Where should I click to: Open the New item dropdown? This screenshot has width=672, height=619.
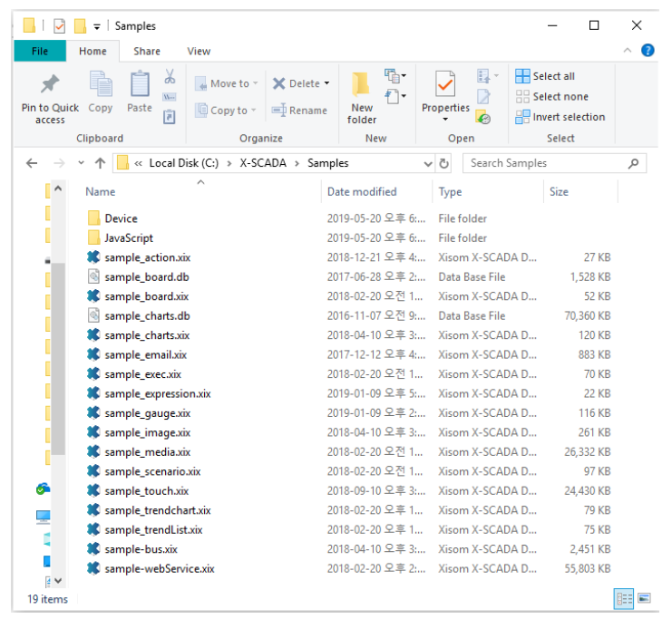point(395,76)
